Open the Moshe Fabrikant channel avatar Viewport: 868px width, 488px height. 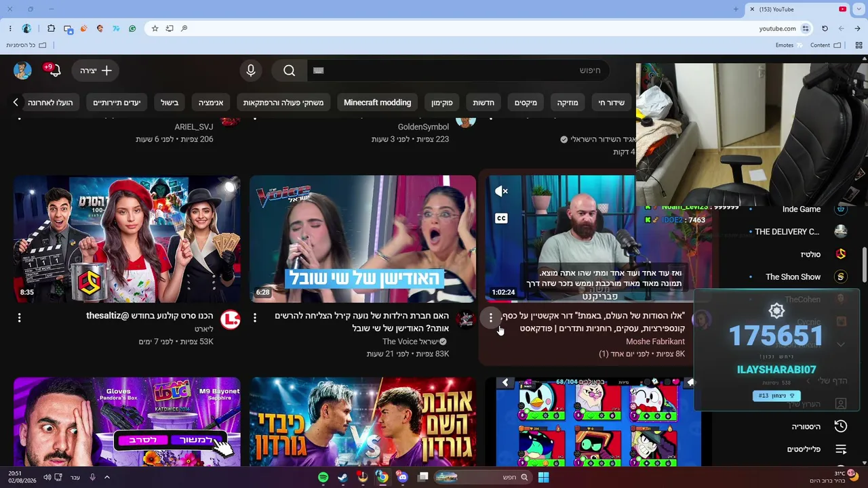point(702,320)
